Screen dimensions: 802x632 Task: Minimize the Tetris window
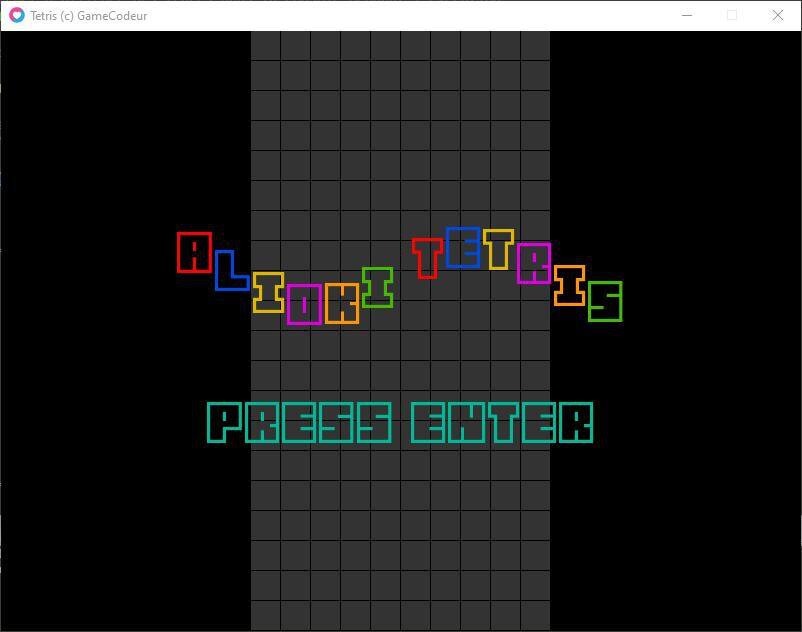click(x=687, y=15)
